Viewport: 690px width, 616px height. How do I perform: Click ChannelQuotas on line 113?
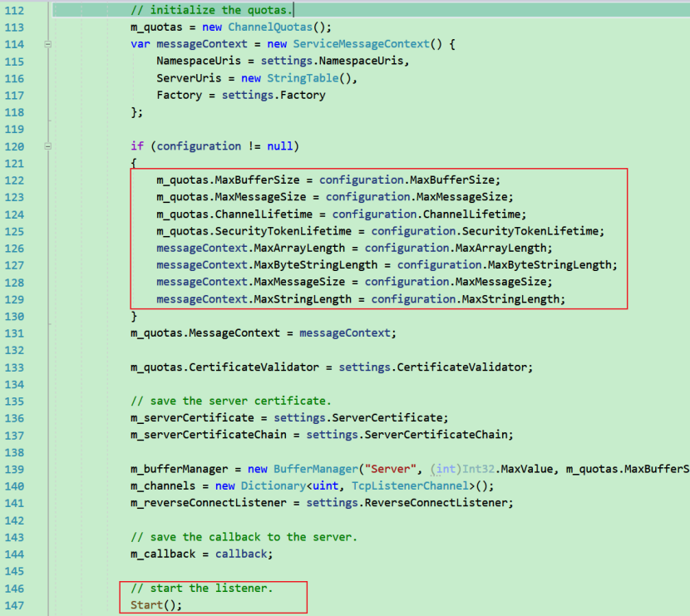tap(269, 27)
